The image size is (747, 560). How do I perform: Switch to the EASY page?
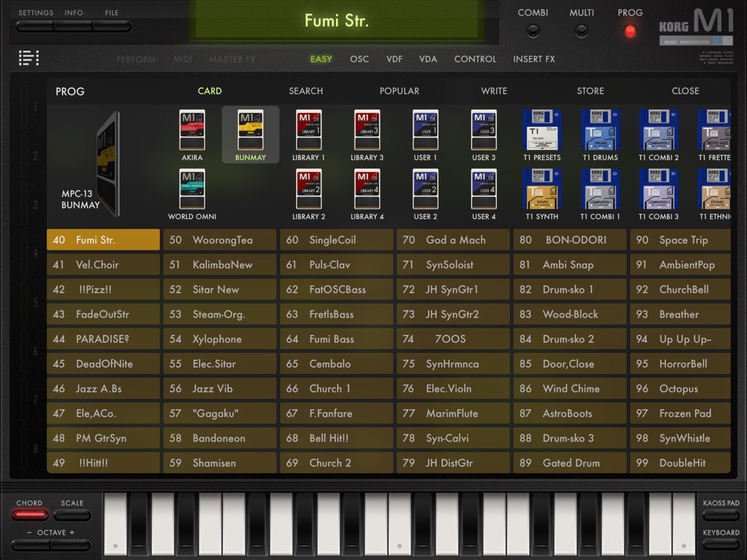[x=321, y=59]
